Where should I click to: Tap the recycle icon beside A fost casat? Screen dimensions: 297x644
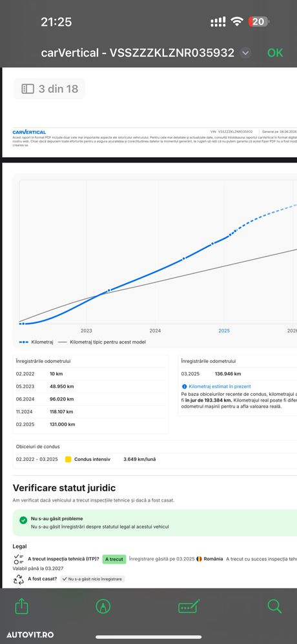point(19,579)
